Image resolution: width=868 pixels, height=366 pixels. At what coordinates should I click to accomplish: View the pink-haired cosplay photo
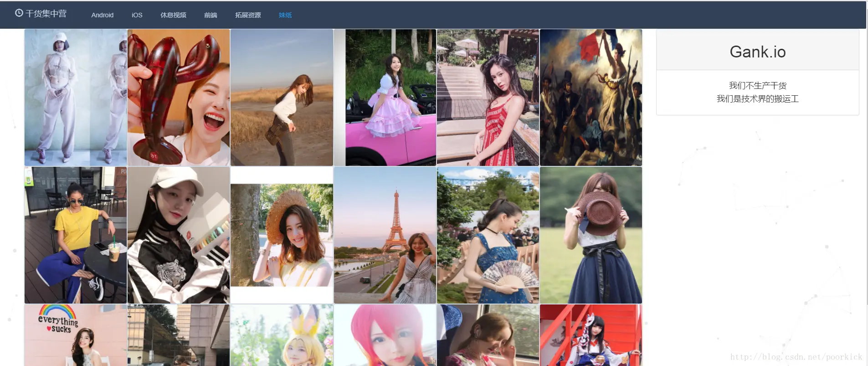(385, 335)
